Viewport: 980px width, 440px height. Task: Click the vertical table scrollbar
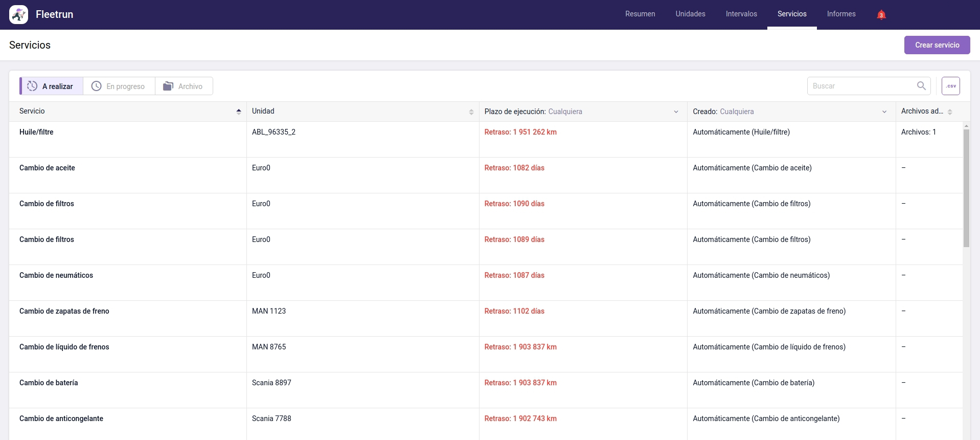tap(966, 188)
